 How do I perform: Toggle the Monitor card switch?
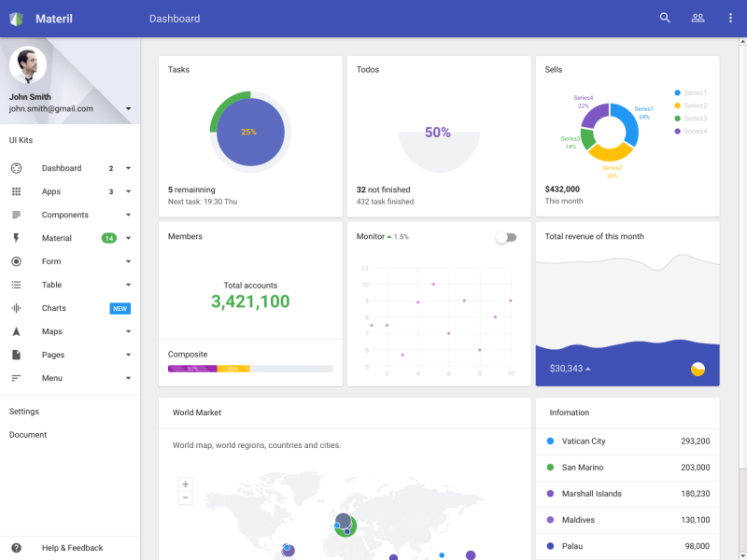pos(505,237)
